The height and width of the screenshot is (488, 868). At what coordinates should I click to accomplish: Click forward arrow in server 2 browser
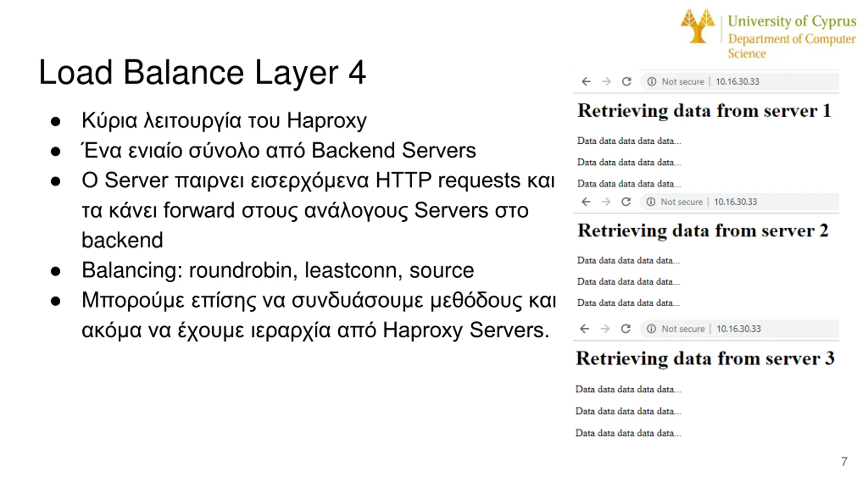pos(606,202)
